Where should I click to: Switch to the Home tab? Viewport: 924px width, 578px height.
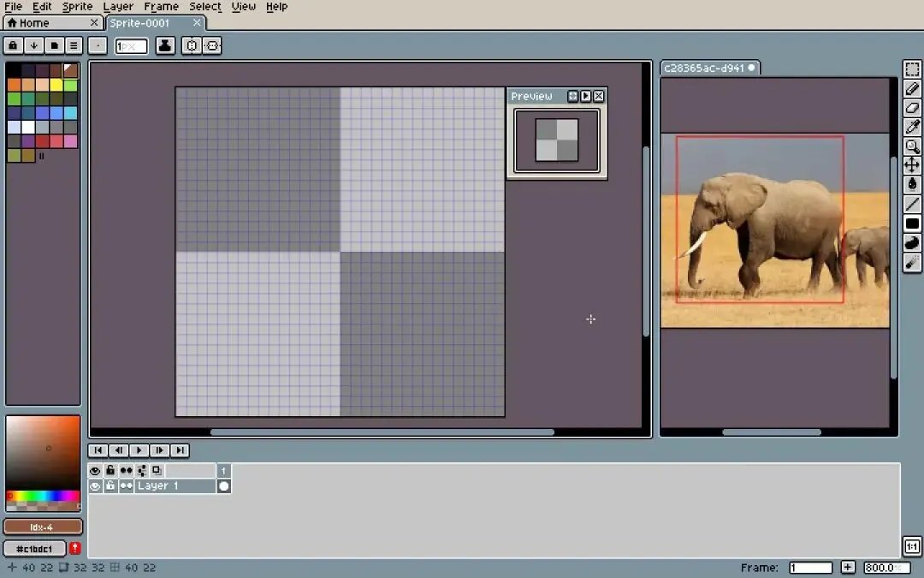point(53,23)
